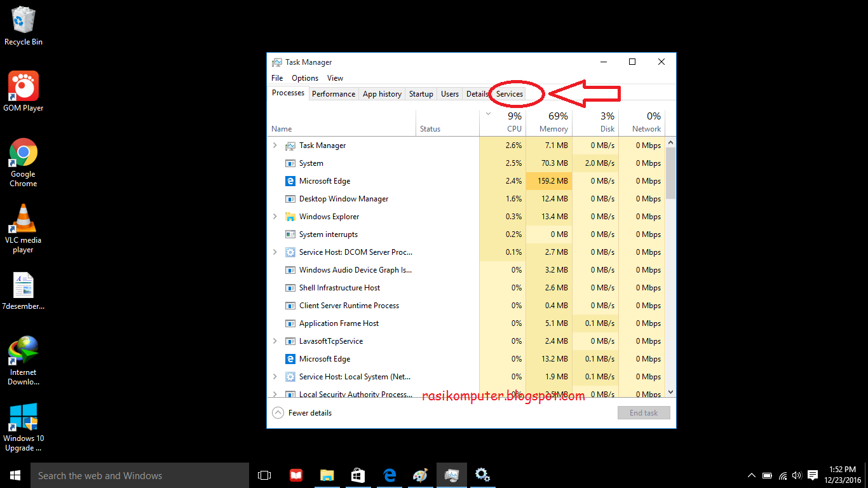Select Windows Audio Device Graph Isolation row
The height and width of the screenshot is (488, 868).
click(x=466, y=270)
